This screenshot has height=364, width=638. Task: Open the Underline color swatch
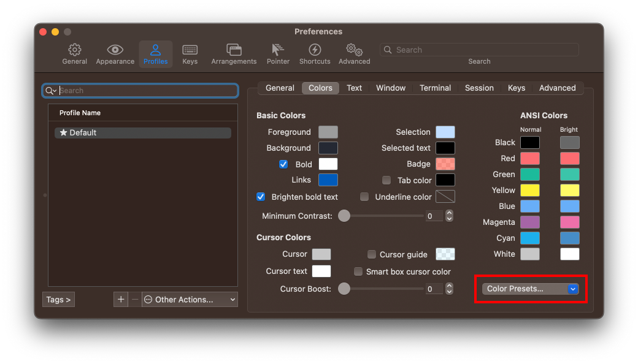pyautogui.click(x=445, y=197)
